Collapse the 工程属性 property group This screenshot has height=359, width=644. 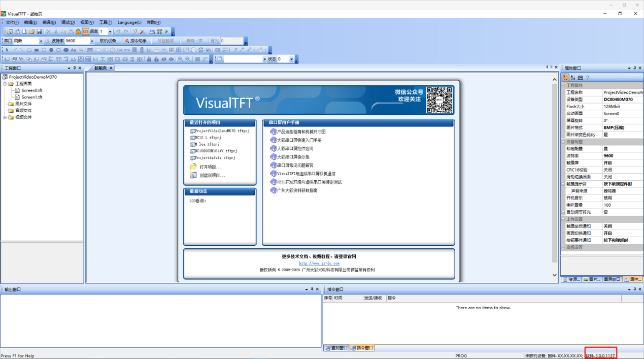(563, 85)
